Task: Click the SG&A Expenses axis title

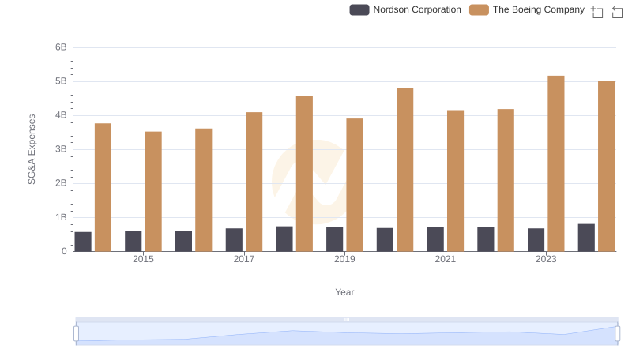Action: [32, 149]
